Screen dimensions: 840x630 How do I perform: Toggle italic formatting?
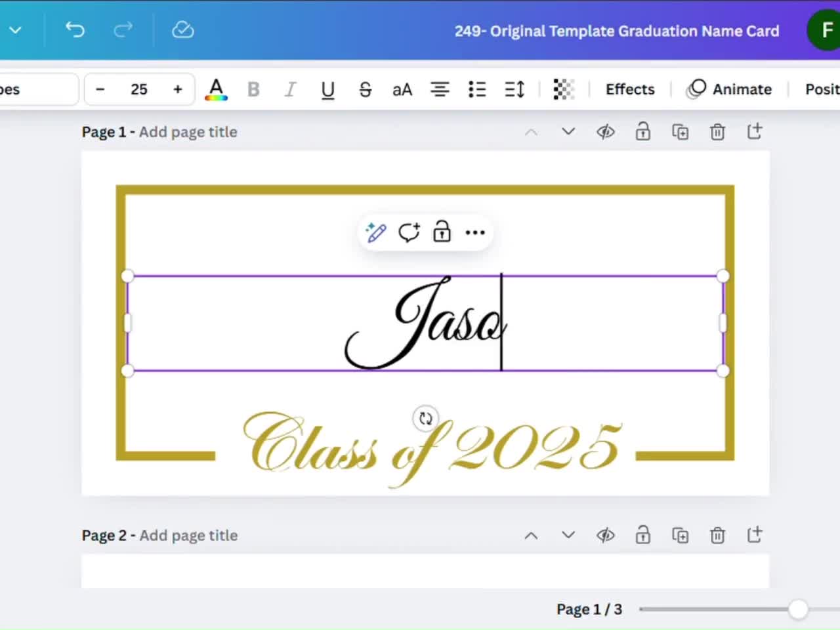290,89
